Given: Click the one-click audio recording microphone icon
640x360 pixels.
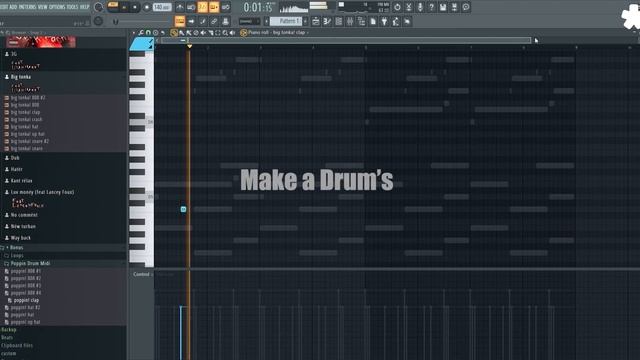Looking at the screenshot, I should click(x=420, y=7).
